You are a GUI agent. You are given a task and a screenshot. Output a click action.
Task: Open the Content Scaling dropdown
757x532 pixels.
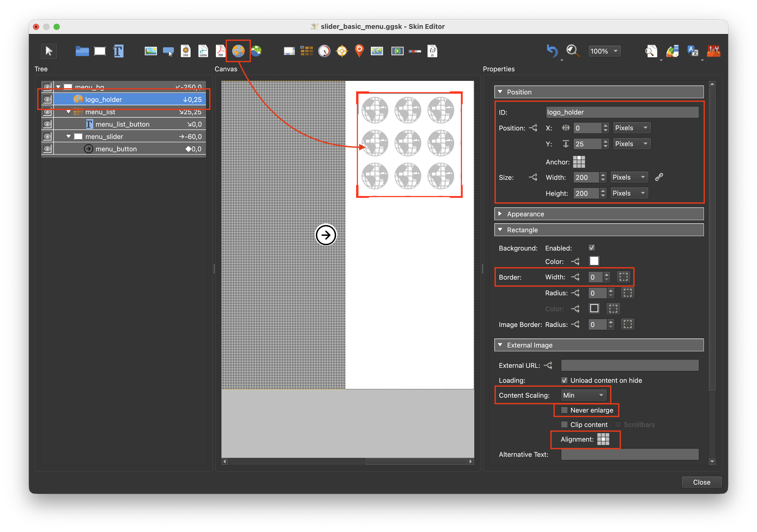tap(583, 395)
